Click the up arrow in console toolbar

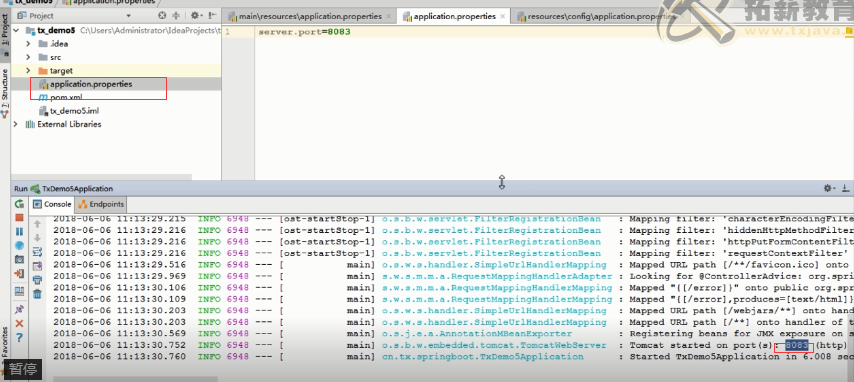(x=37, y=224)
